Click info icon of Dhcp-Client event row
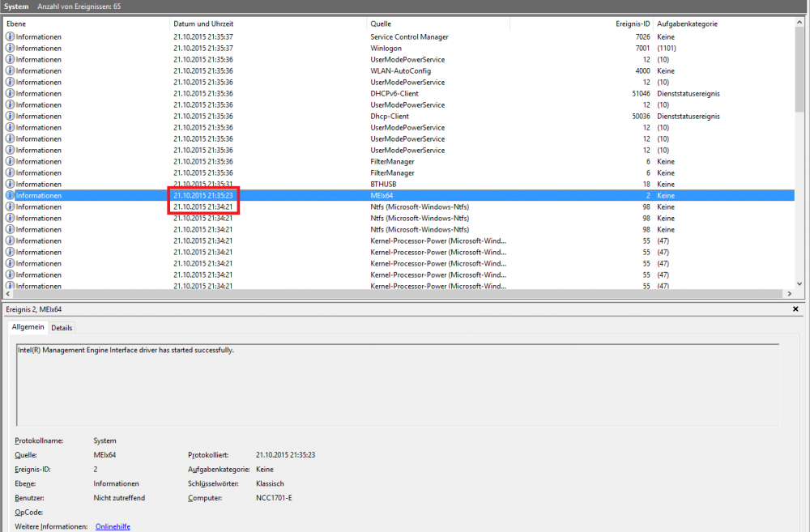The width and height of the screenshot is (810, 532). 10,117
